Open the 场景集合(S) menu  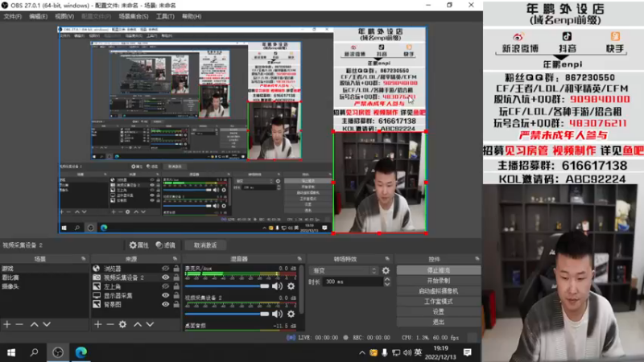133,16
